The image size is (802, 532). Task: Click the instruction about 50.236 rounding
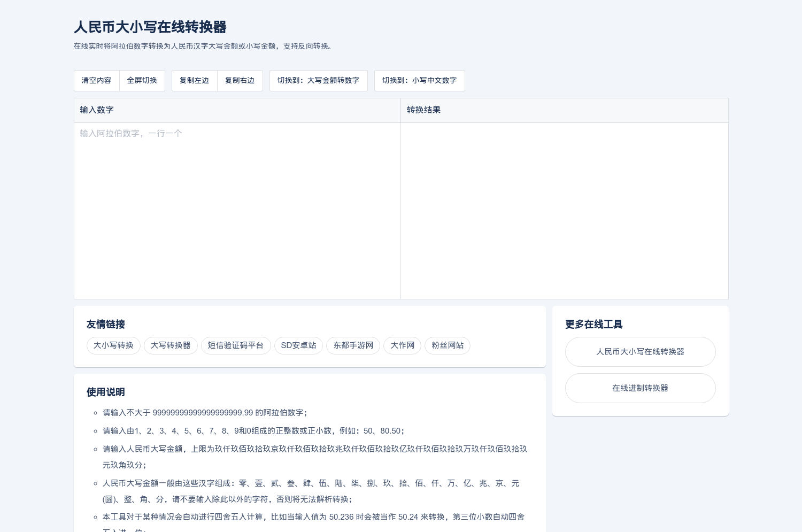coord(314,522)
